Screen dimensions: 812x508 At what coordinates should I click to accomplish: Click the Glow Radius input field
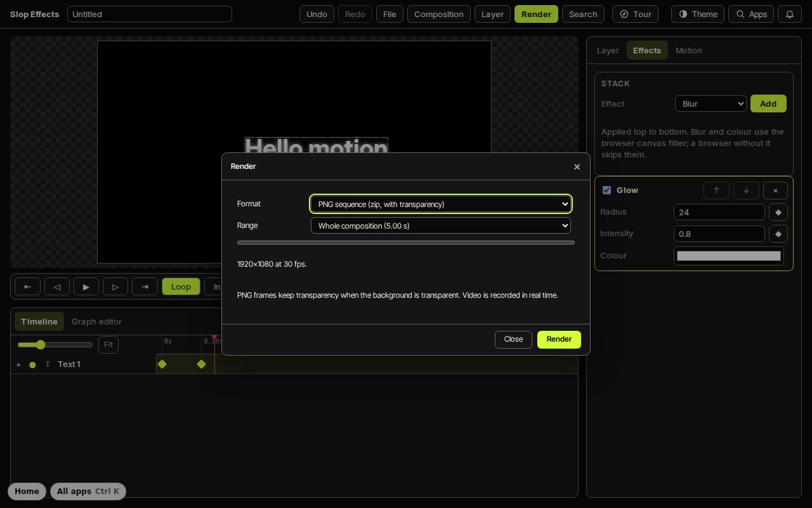719,212
